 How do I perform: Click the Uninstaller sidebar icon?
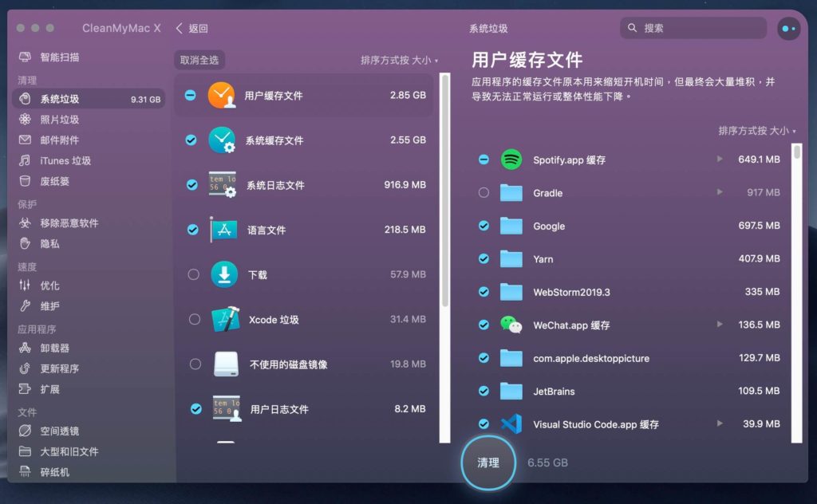tap(25, 347)
